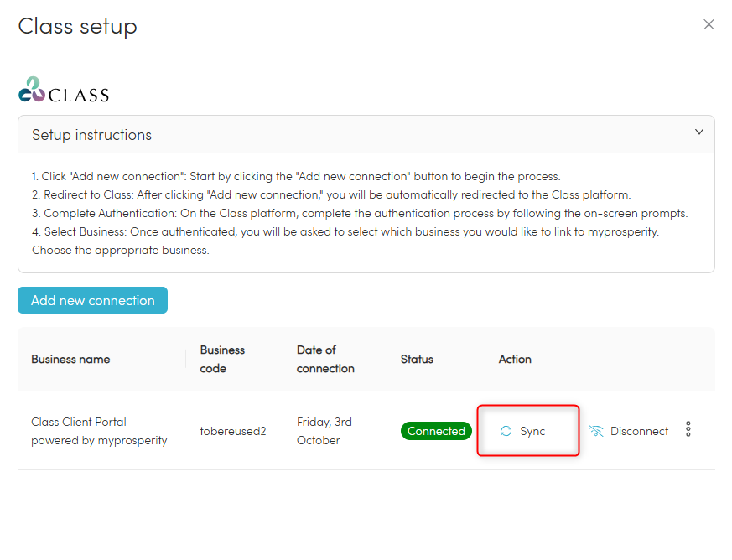The width and height of the screenshot is (732, 560).
Task: Click the Sync action label
Action: click(x=532, y=431)
